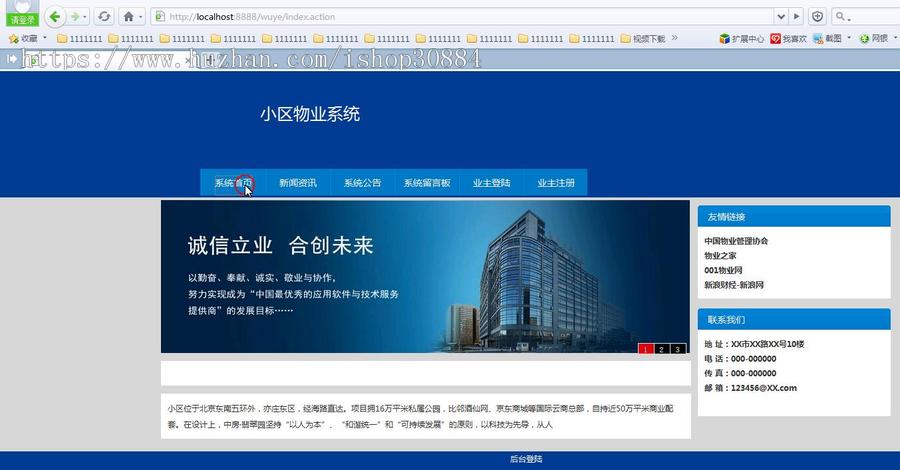Viewport: 900px width, 470px height.
Task: Click the 请登录 login avatar button
Action: [22, 13]
